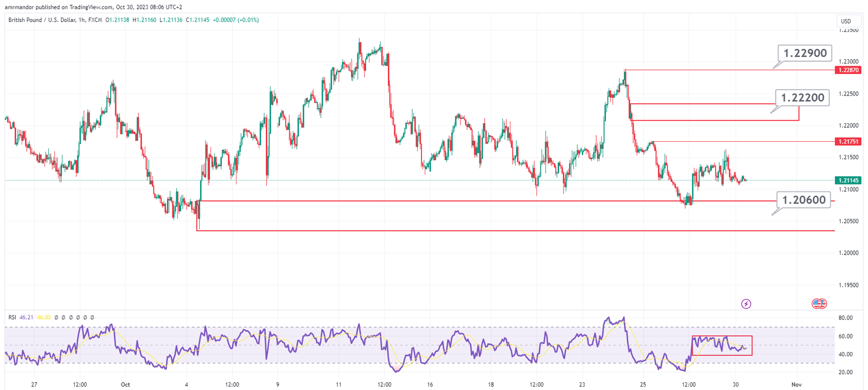The width and height of the screenshot is (868, 390).
Task: Click the 80.00 level on the RSI scale
Action: pos(845,318)
